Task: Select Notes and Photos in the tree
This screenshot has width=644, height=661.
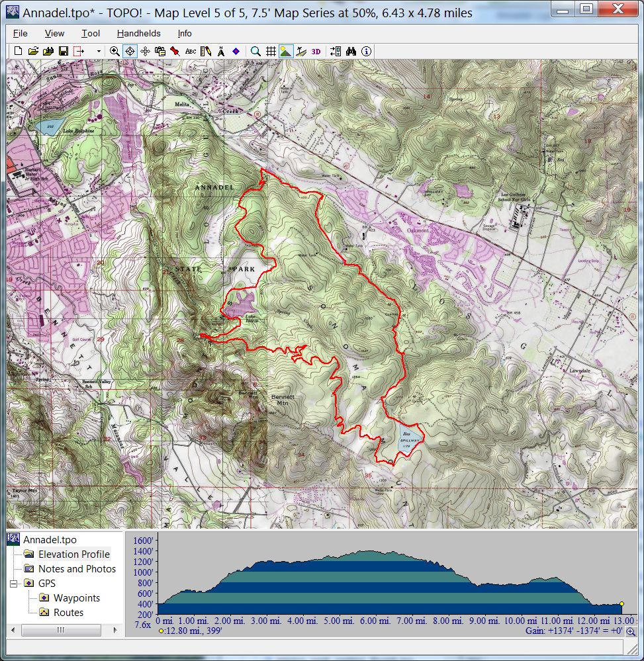Action: tap(77, 569)
